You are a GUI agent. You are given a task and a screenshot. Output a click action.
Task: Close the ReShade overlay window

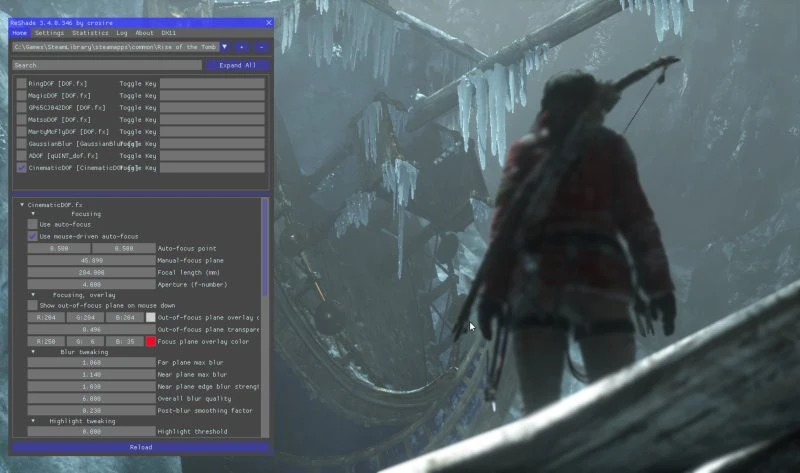tap(268, 22)
